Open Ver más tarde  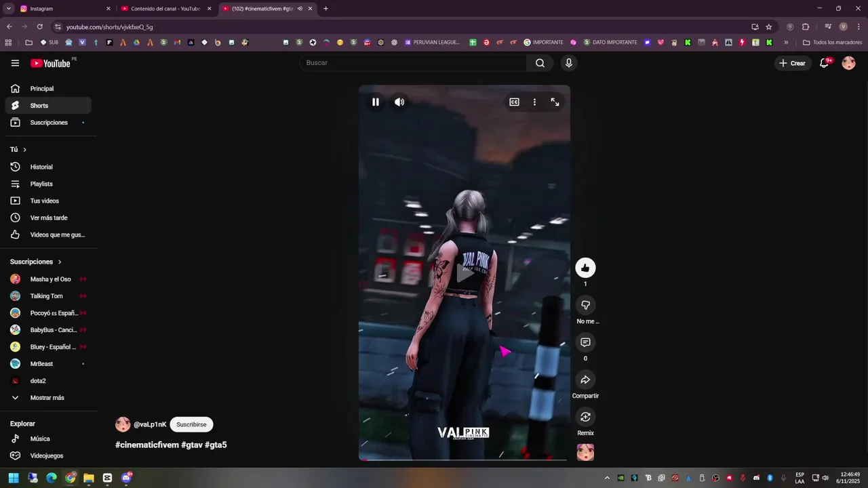pos(48,218)
